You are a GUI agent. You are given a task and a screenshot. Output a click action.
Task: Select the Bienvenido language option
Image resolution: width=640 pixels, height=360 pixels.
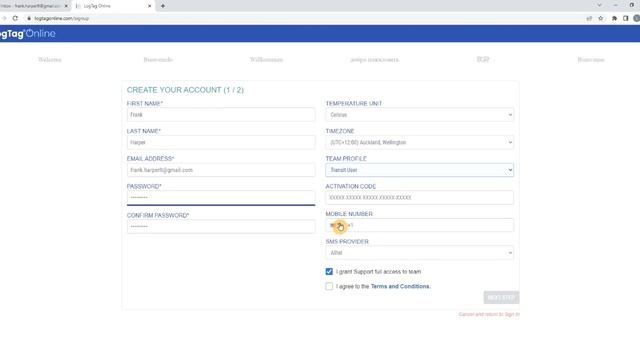[158, 60]
